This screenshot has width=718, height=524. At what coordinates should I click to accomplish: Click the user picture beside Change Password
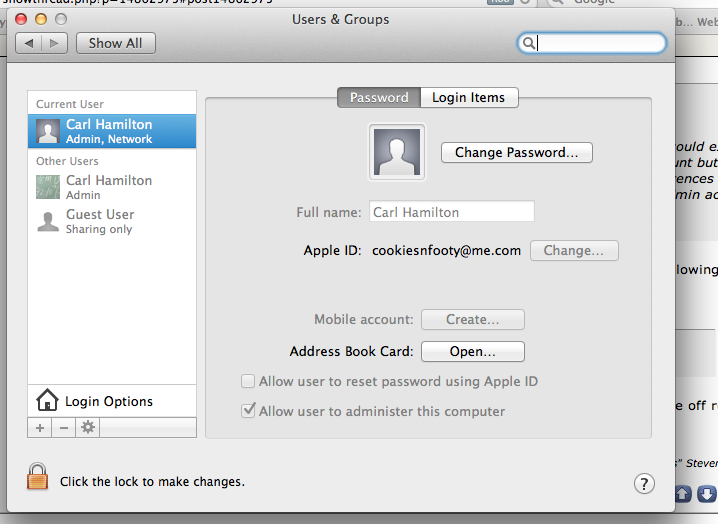pyautogui.click(x=397, y=152)
